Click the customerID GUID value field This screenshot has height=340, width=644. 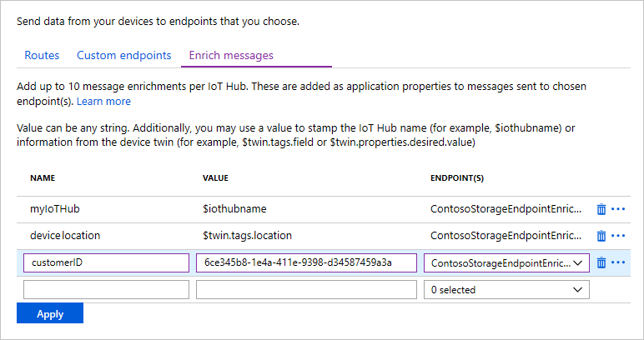(x=305, y=263)
